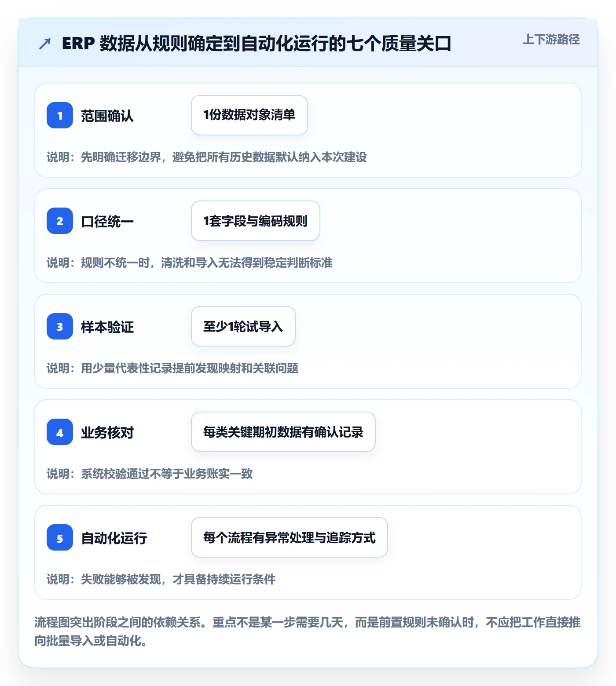Screen dimensions: 616x686
Task: Click the ERP 数据 seven quality gates title
Action: (257, 44)
